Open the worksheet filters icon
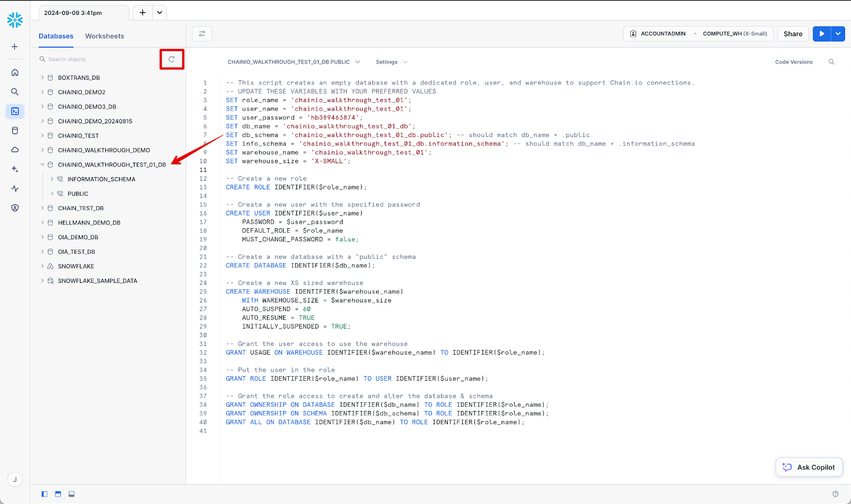This screenshot has height=504, width=851. pos(202,34)
